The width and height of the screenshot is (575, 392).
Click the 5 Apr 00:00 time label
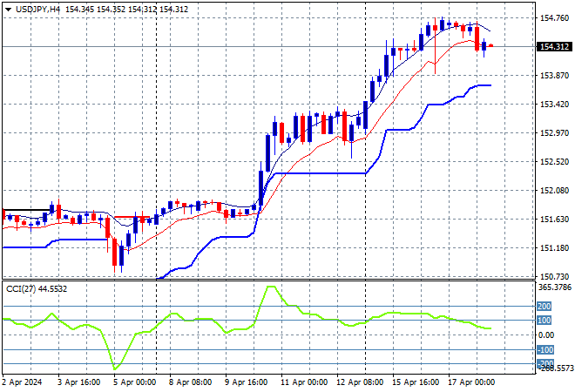tap(133, 382)
